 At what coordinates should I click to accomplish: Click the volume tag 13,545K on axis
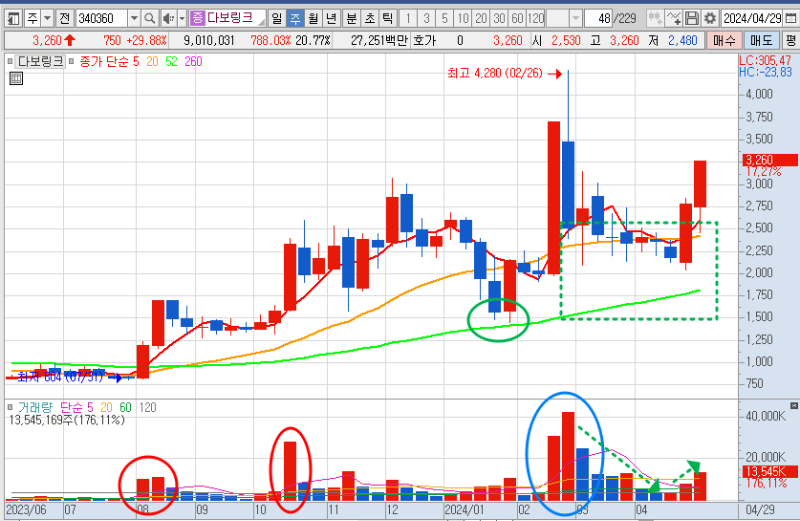(x=770, y=471)
